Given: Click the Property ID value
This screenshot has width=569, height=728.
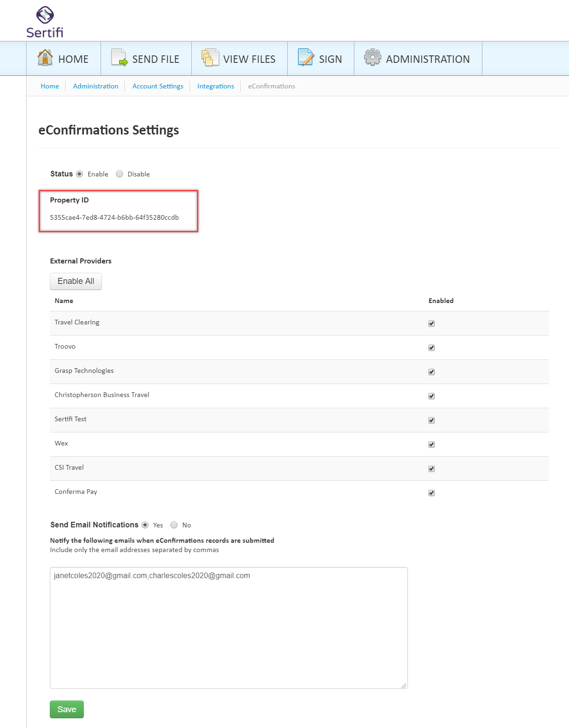Looking at the screenshot, I should click(115, 217).
